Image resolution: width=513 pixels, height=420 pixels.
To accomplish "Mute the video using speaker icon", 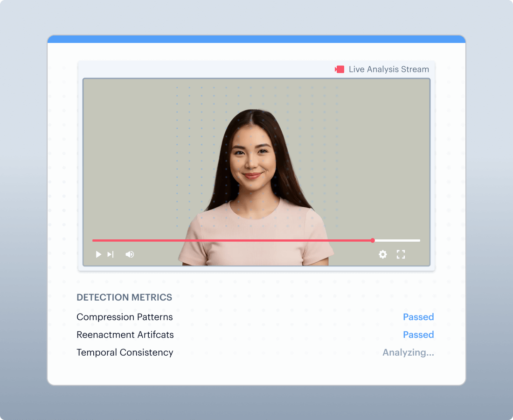I will [130, 254].
